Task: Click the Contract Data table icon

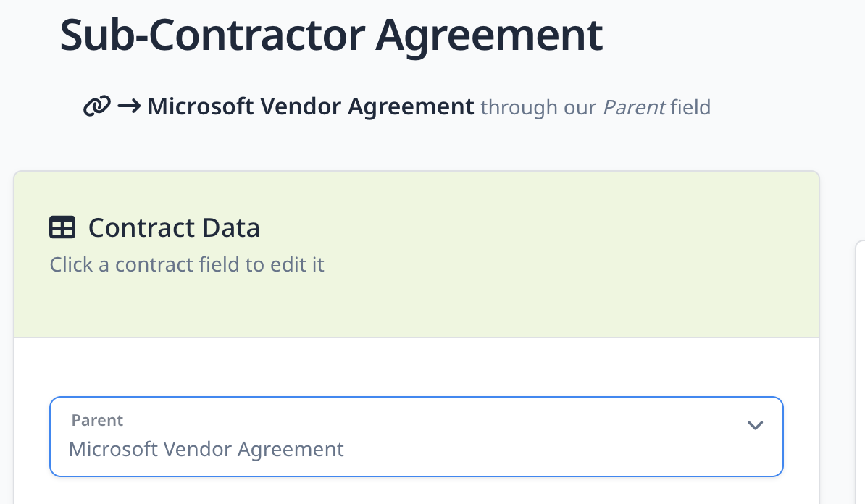Action: point(62,228)
